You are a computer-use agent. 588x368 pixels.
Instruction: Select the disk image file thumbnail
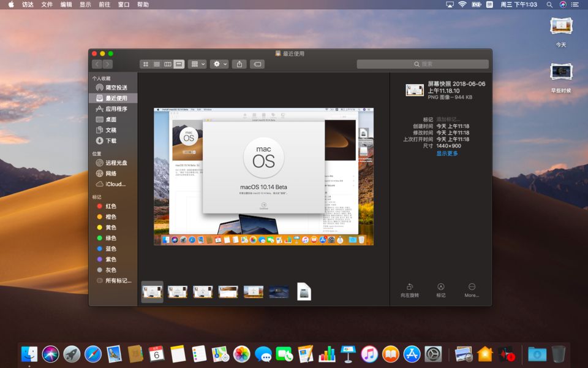[x=304, y=291]
